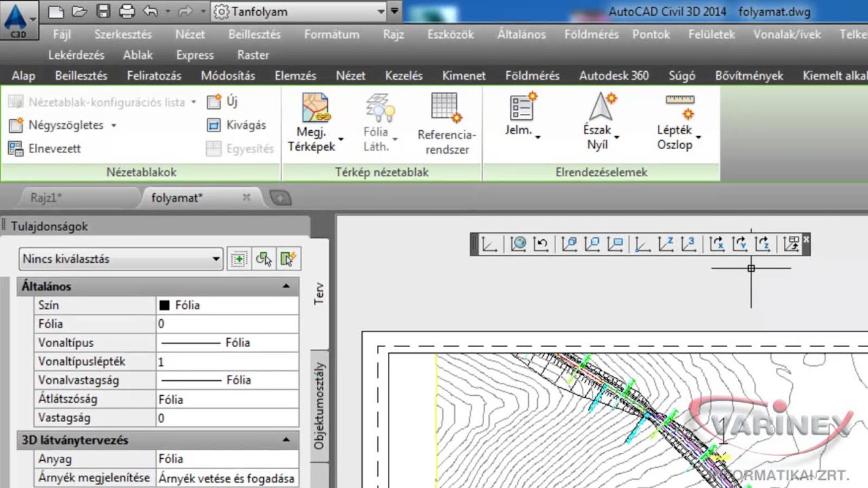
Task: Open the Földmérés menu in the menu bar
Action: click(591, 34)
